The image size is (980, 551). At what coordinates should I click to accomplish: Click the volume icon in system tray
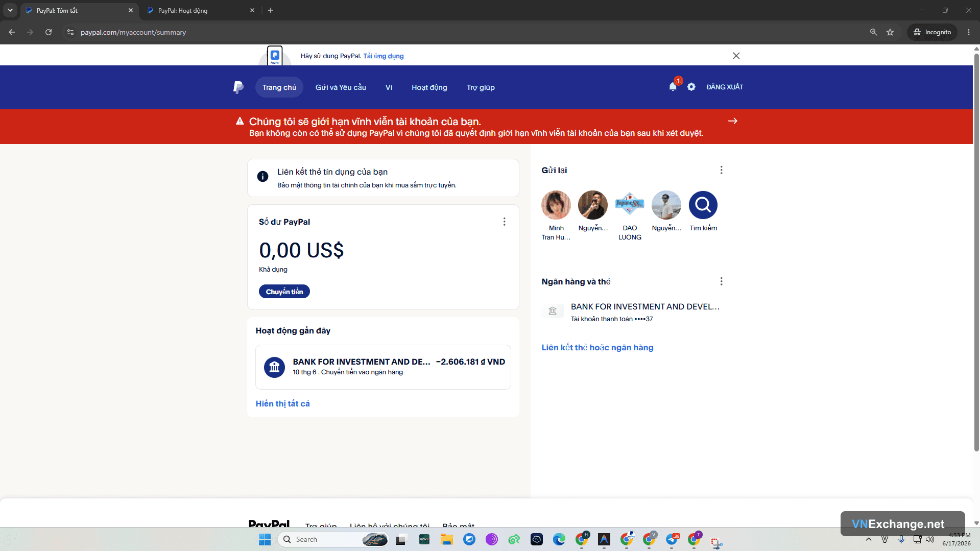point(930,539)
